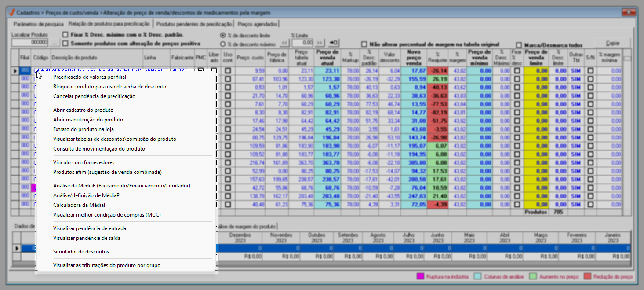
Task: Switch to 'Parâmetros de pesquisa' tab
Action: click(39, 24)
